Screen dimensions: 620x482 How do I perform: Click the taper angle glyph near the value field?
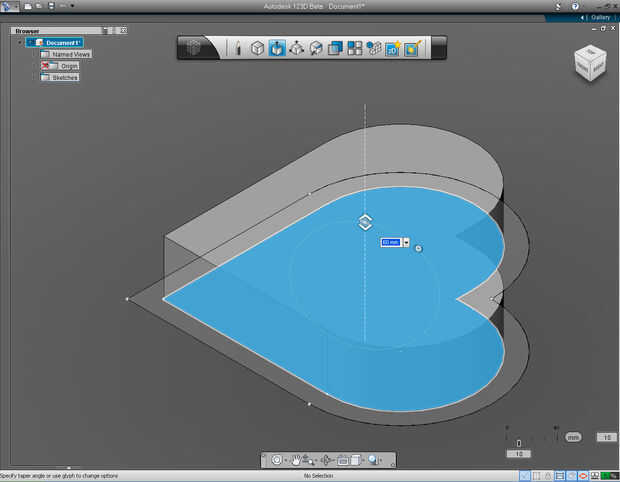418,248
